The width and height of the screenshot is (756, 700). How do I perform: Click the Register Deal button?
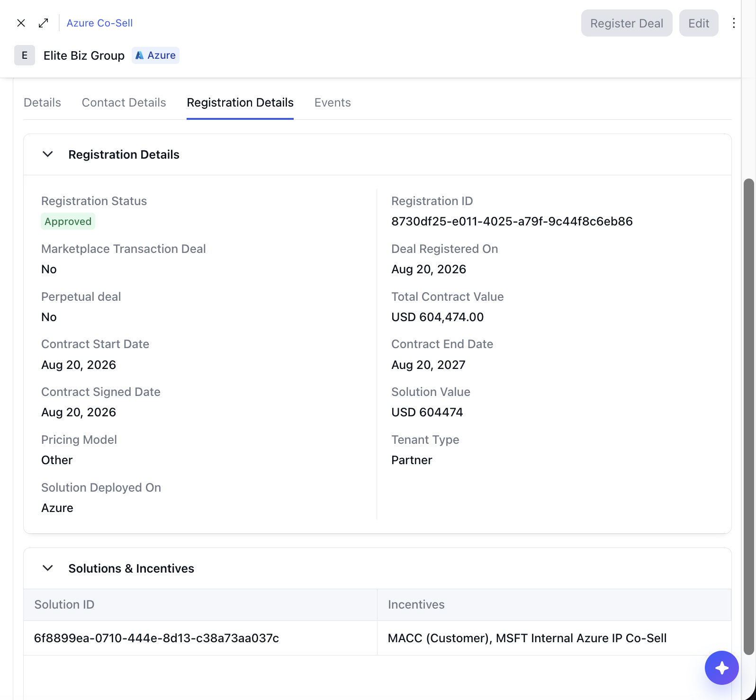pos(627,23)
